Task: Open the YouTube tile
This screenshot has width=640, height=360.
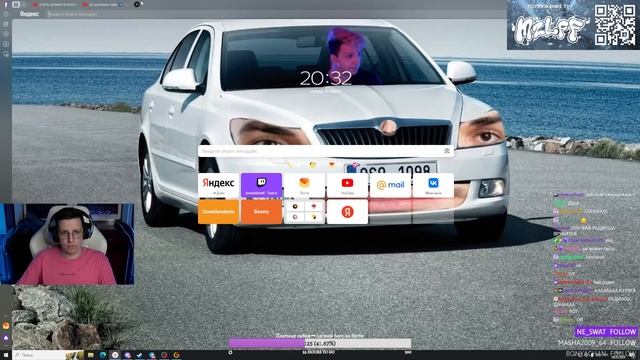Action: pos(347,185)
